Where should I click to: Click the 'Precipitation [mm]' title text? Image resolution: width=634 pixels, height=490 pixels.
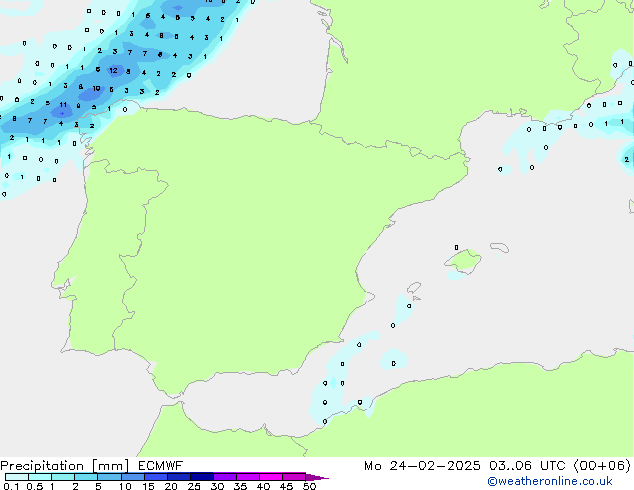coord(65,466)
